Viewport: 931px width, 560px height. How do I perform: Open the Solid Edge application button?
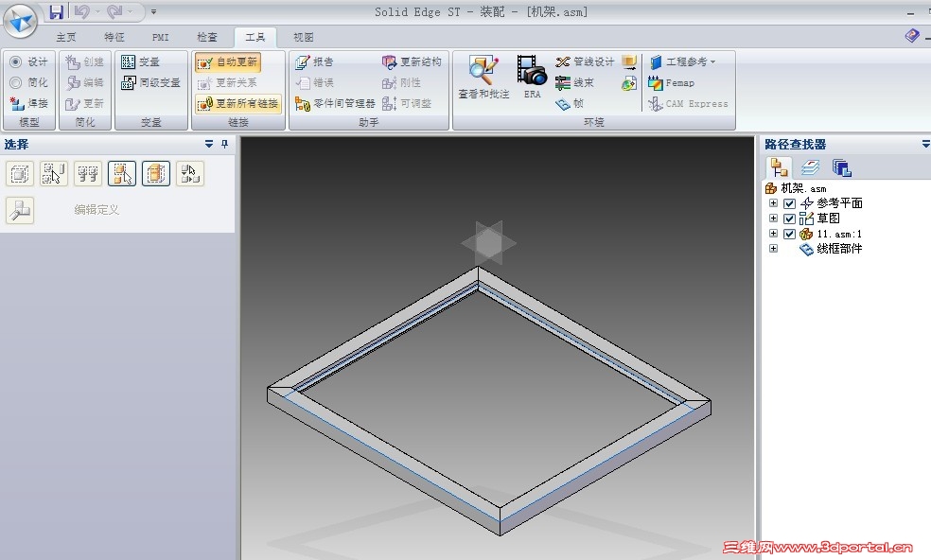coord(20,21)
